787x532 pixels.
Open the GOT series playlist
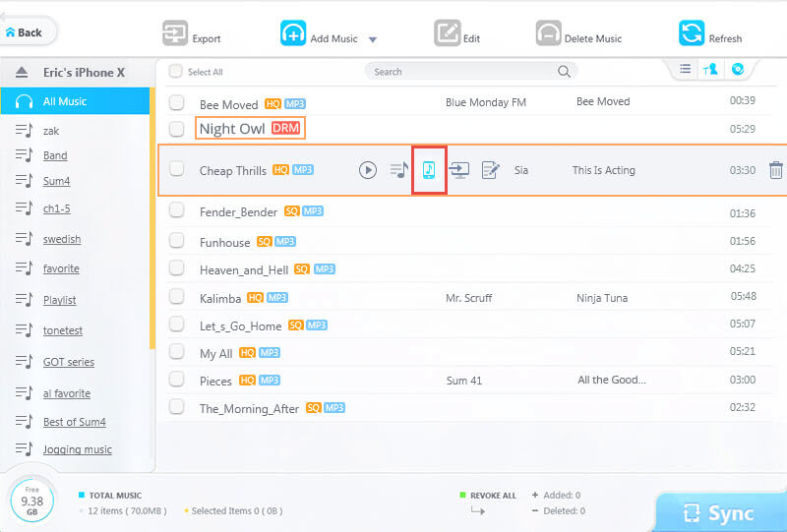(x=69, y=362)
